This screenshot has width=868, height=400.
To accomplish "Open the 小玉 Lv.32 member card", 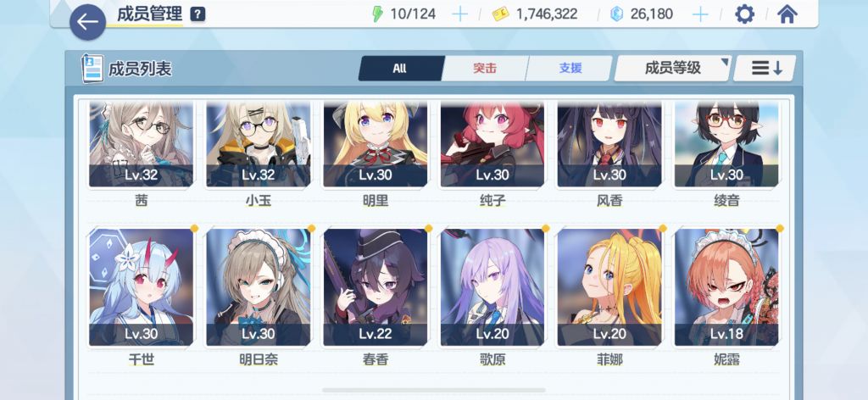I will pos(259,145).
